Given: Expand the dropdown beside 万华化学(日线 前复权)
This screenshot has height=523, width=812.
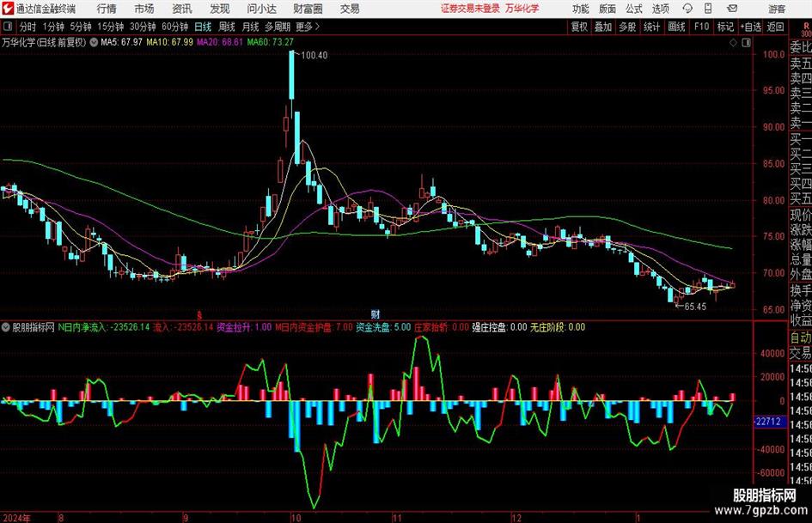Looking at the screenshot, I should [x=94, y=42].
